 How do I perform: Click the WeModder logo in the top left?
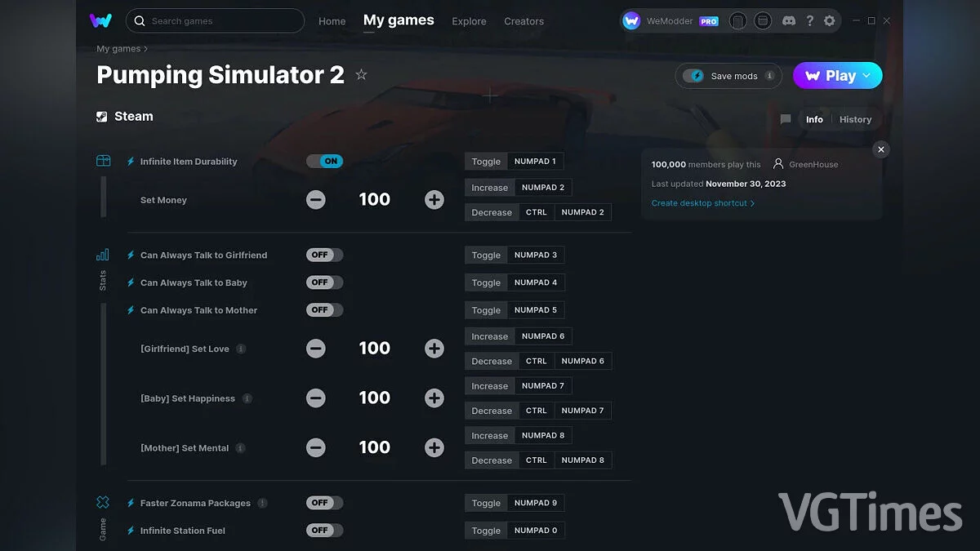100,21
